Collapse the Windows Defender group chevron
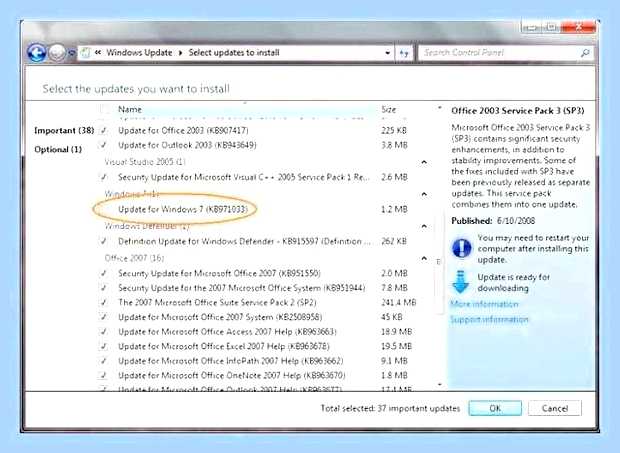 pos(424,226)
